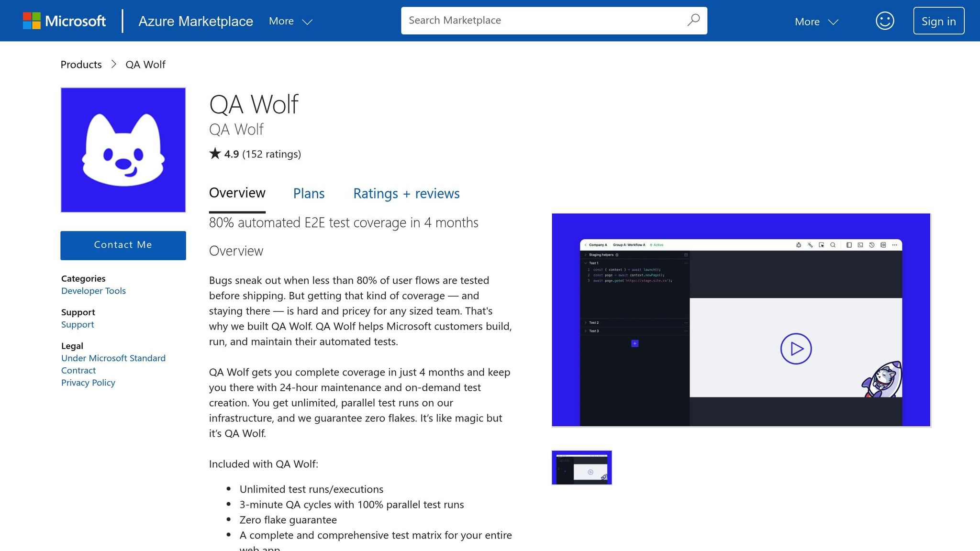Screen dimensions: 980x551
Task: Switch to Ratings + reviews tab
Action: tap(406, 193)
